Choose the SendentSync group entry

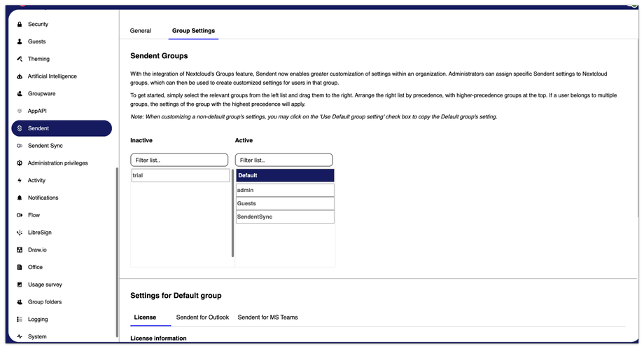285,217
